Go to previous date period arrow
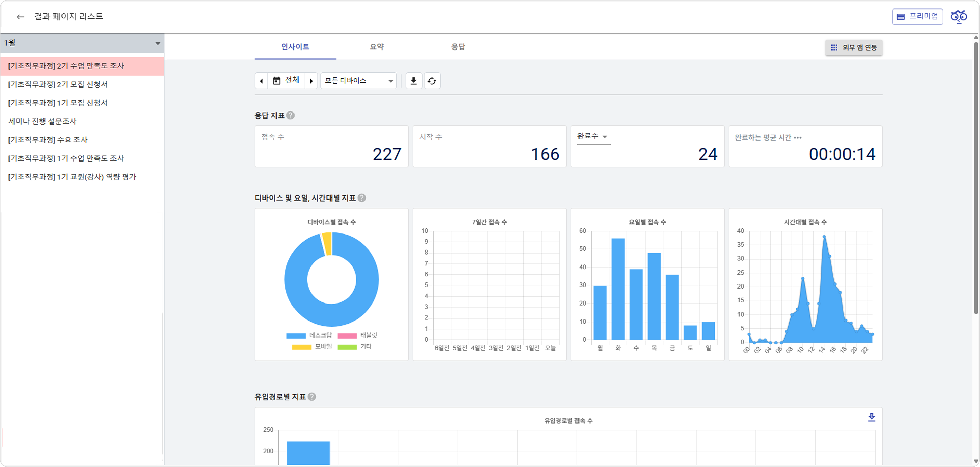The width and height of the screenshot is (980, 467). pos(261,81)
